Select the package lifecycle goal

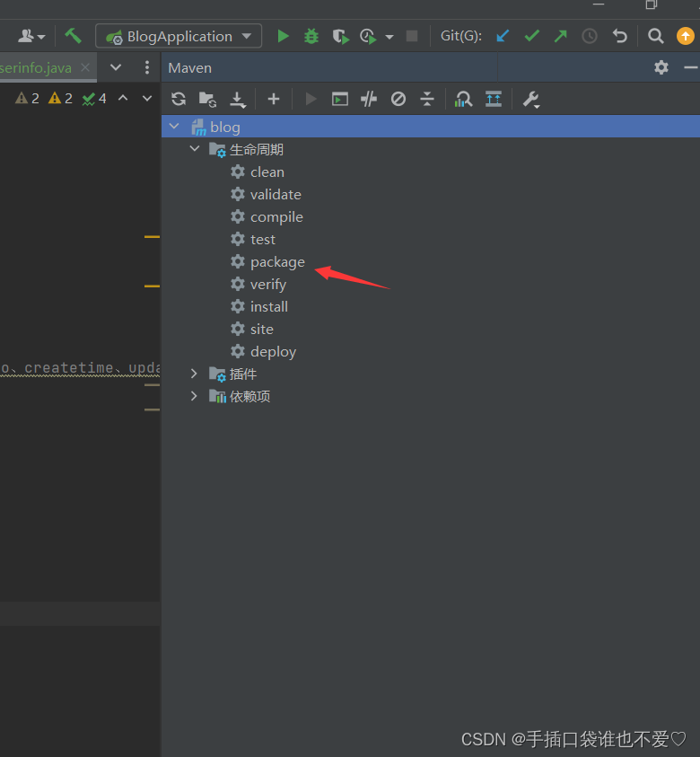277,262
